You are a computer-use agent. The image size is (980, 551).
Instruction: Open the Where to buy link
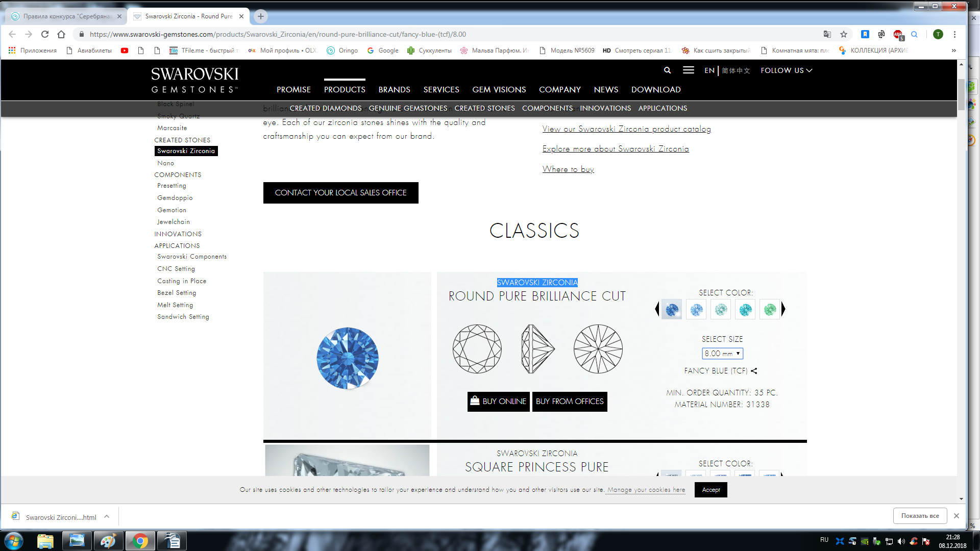point(568,169)
